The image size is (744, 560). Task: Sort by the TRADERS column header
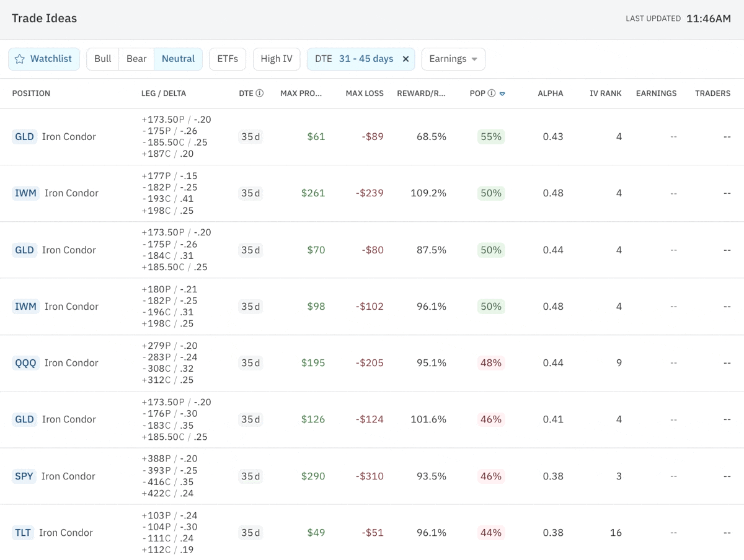pyautogui.click(x=712, y=94)
